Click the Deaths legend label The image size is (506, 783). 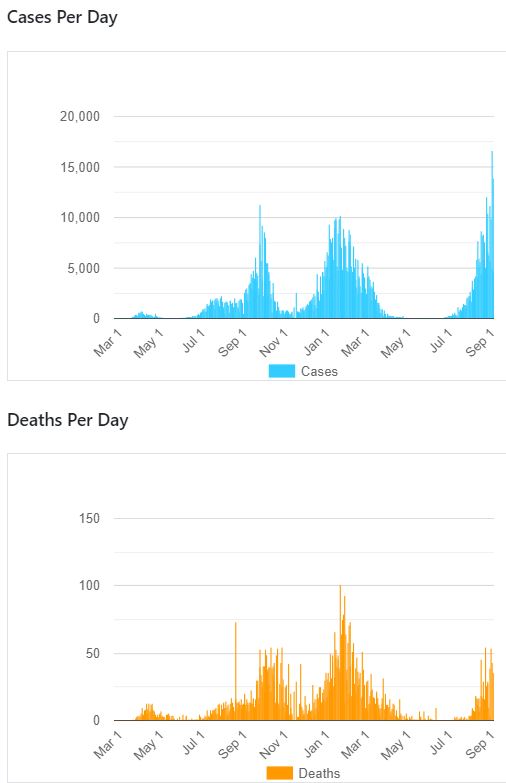tap(319, 773)
